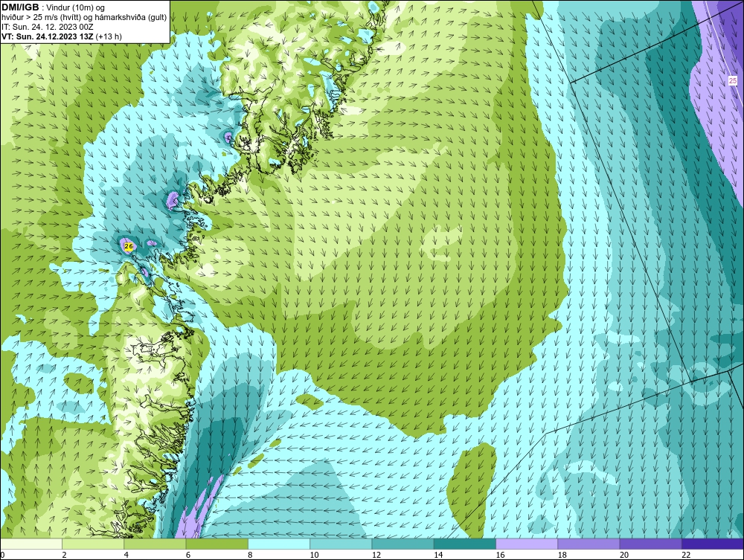Click the dark indigo legend band above 22
The height and width of the screenshot is (560, 744).
point(712,544)
